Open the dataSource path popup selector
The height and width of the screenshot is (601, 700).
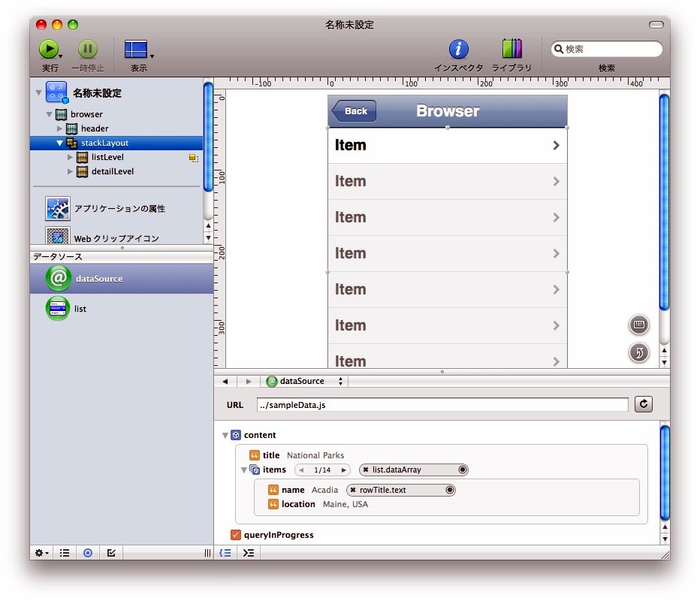pyautogui.click(x=304, y=382)
